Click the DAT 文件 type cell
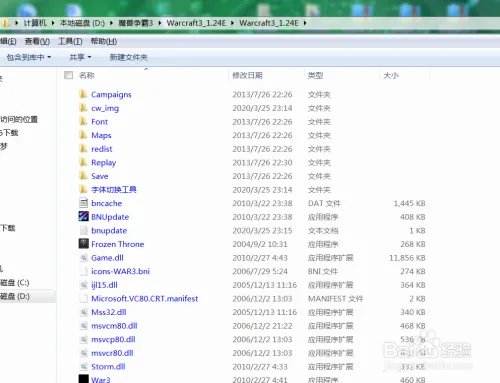This screenshot has width=500, height=383. [x=324, y=203]
